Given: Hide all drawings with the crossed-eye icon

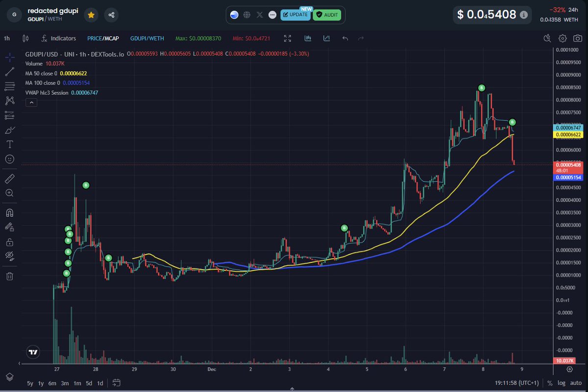Looking at the screenshot, I should click(10, 256).
